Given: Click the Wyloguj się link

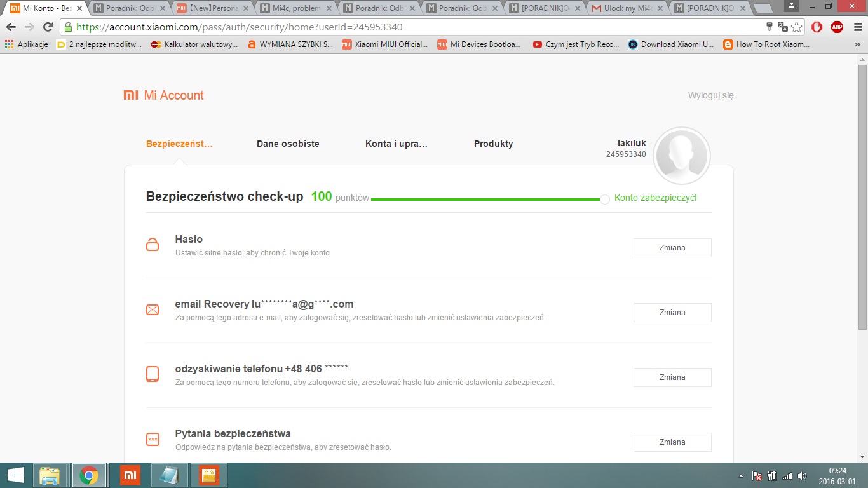Looking at the screenshot, I should [710, 96].
